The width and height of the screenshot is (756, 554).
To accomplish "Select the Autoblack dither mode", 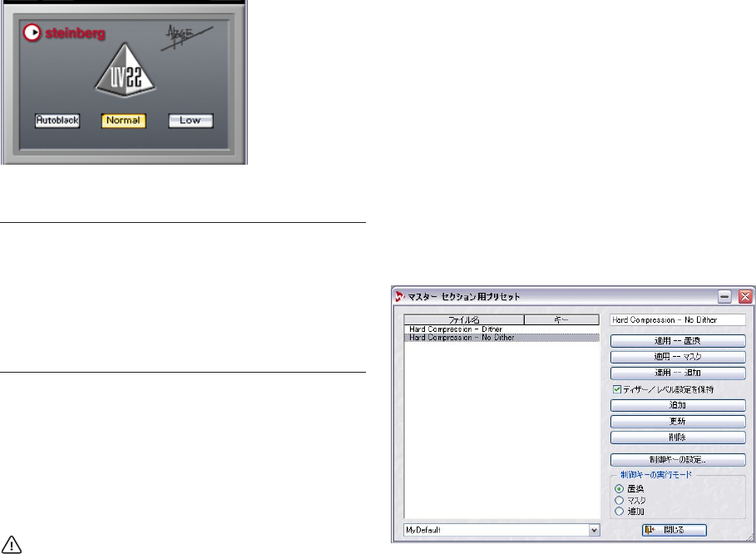I will (x=57, y=121).
